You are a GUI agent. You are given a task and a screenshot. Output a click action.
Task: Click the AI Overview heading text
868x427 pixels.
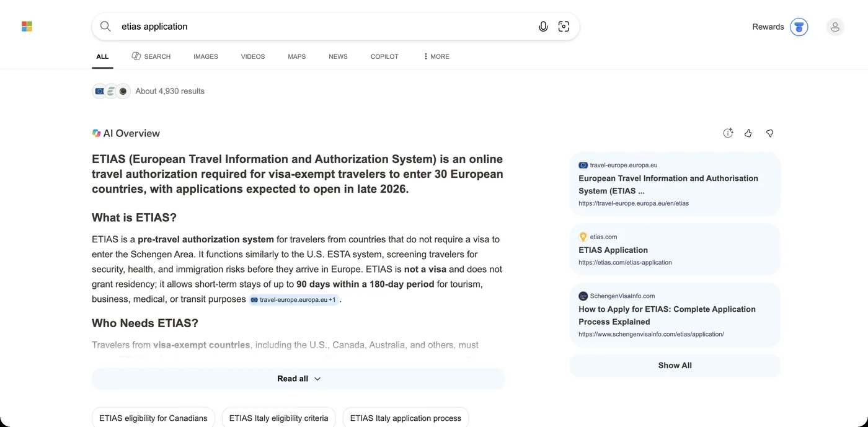[x=131, y=133]
